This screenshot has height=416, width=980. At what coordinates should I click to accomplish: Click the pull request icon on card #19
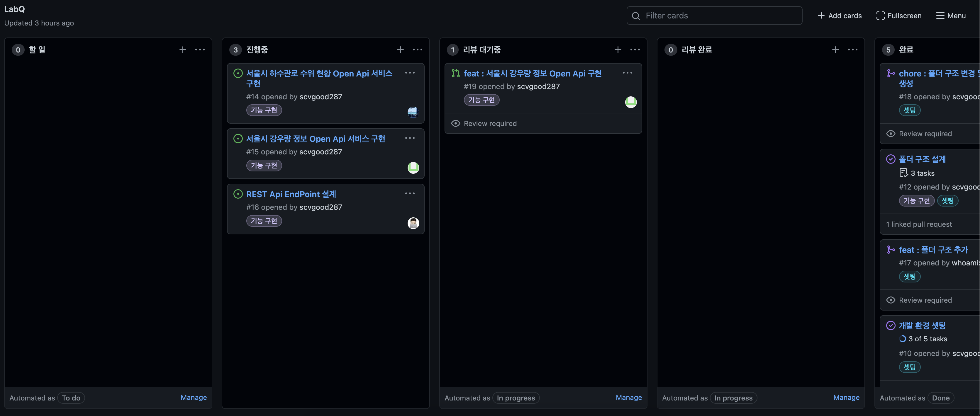pyautogui.click(x=455, y=73)
